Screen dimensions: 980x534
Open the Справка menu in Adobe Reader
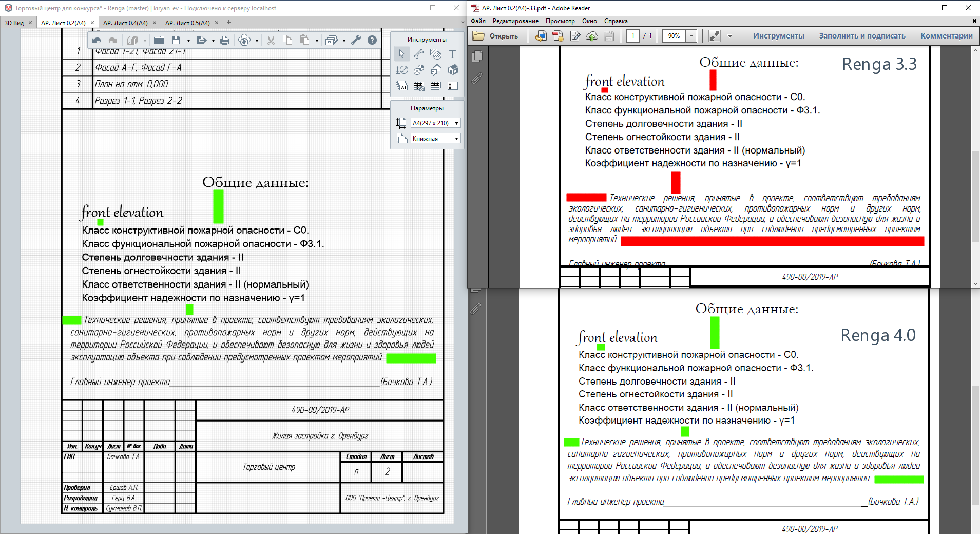tap(616, 21)
